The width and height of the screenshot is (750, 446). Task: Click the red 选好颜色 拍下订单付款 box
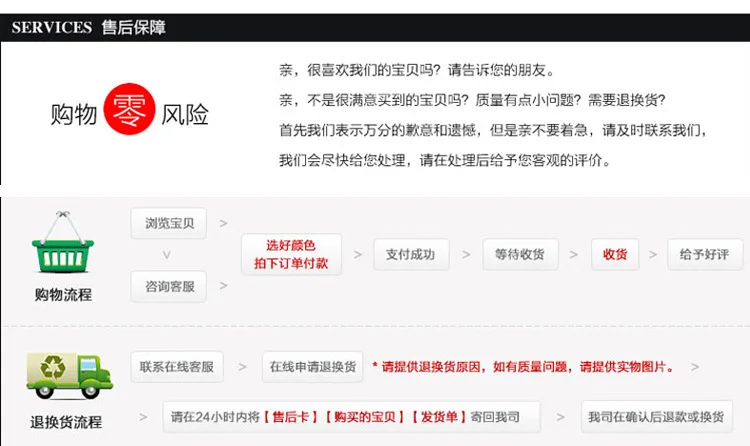[x=291, y=254]
